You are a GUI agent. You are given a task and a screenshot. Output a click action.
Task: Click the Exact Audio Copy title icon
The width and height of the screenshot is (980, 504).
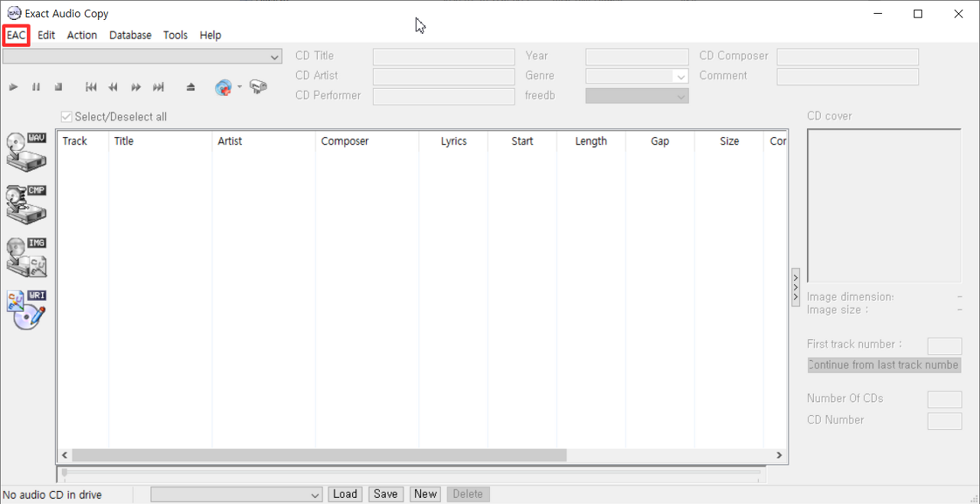point(14,13)
